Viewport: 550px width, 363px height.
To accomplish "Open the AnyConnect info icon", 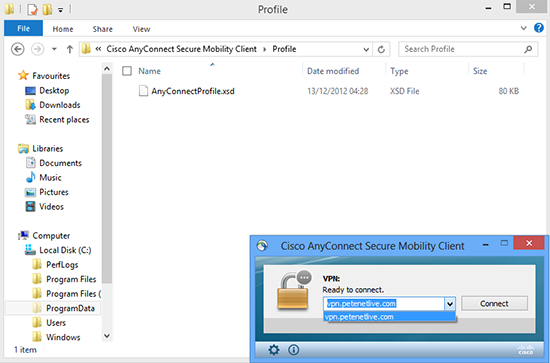I will pos(294,349).
